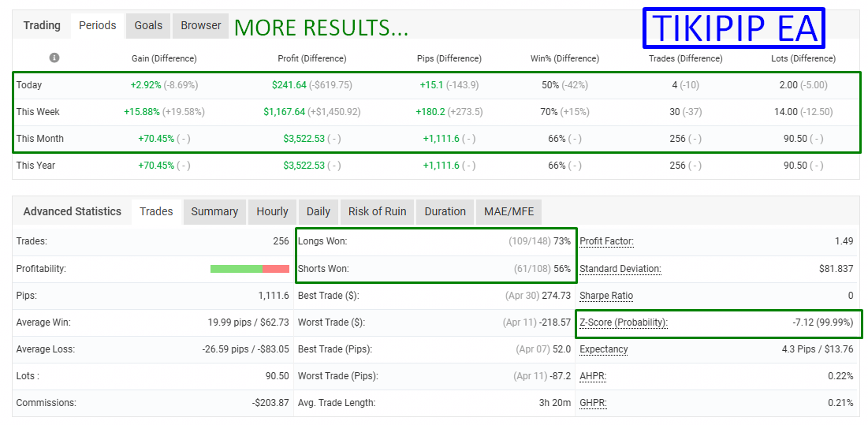Open the Browser tab
This screenshot has width=868, height=425.
(x=201, y=25)
